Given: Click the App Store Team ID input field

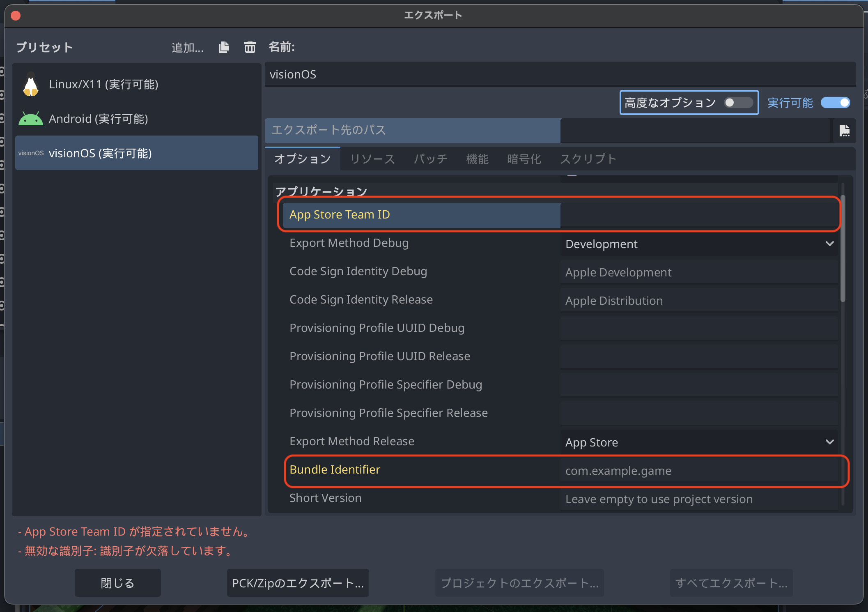Looking at the screenshot, I should click(x=699, y=214).
